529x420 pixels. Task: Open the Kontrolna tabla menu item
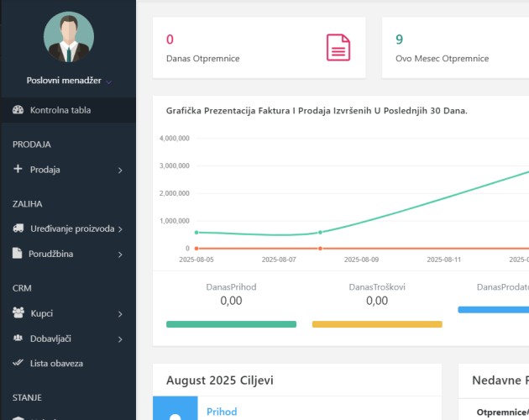68,110
